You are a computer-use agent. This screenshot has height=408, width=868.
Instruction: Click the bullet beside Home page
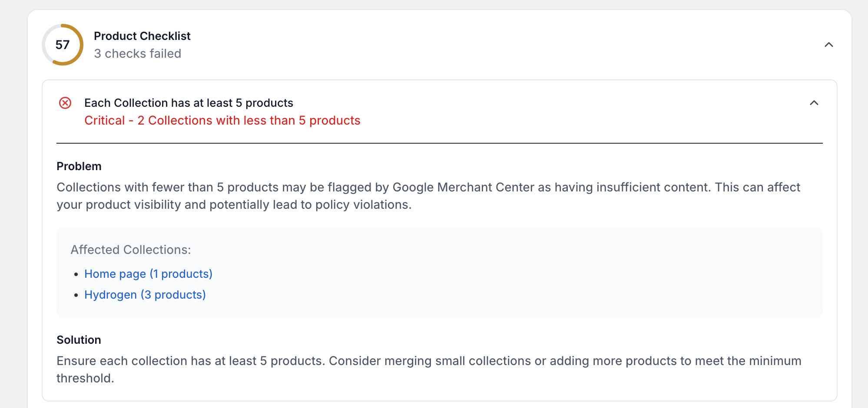click(x=76, y=274)
